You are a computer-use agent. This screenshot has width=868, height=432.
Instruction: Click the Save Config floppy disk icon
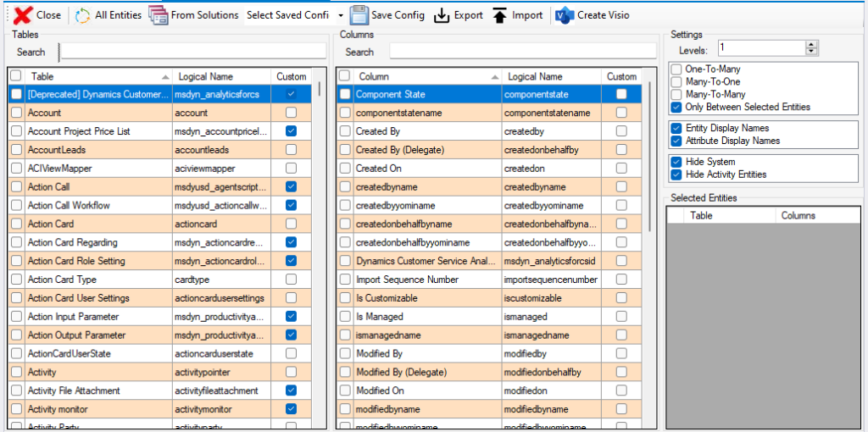click(359, 15)
